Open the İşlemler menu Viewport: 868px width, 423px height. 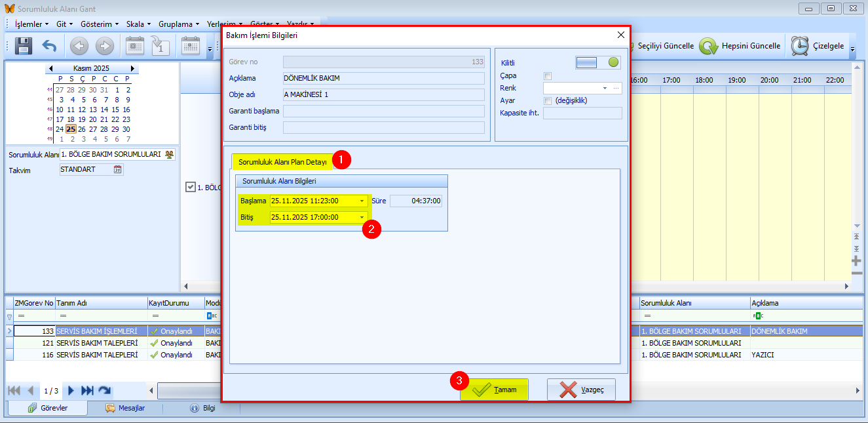coord(31,24)
